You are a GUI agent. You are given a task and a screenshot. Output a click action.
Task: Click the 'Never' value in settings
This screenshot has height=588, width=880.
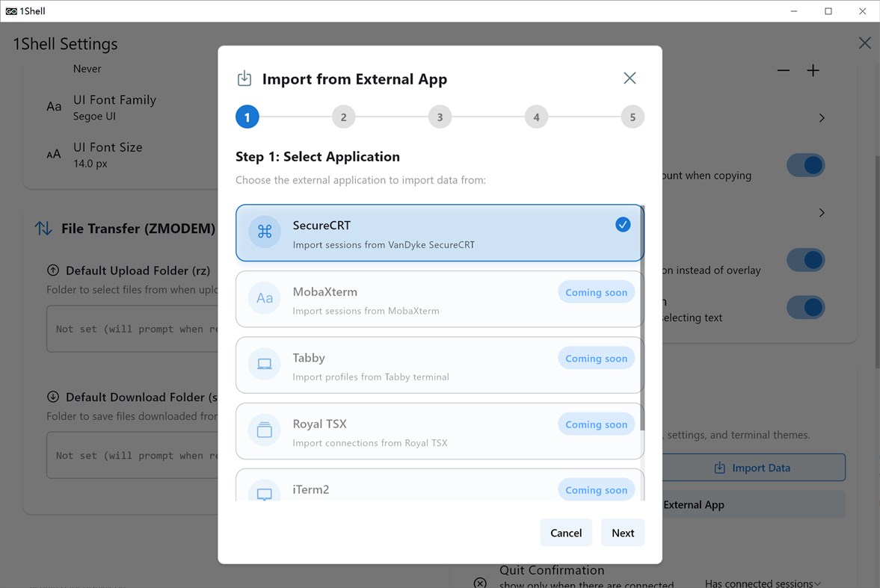[x=87, y=69]
